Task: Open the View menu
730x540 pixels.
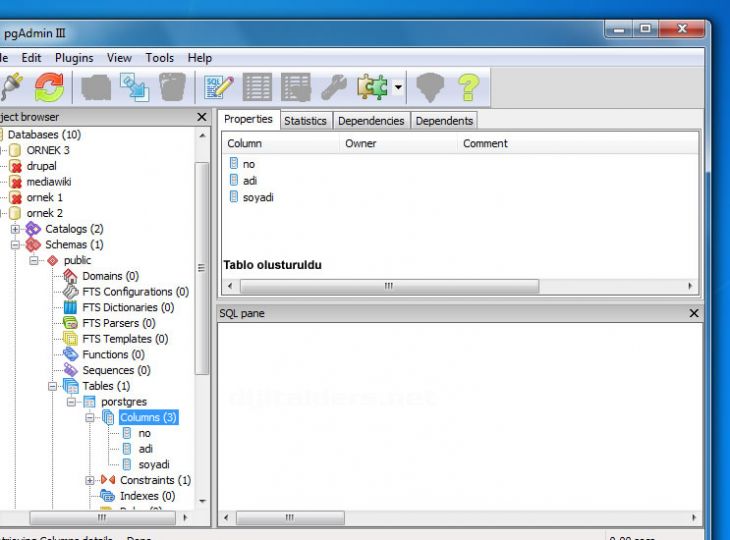Action: pos(119,58)
